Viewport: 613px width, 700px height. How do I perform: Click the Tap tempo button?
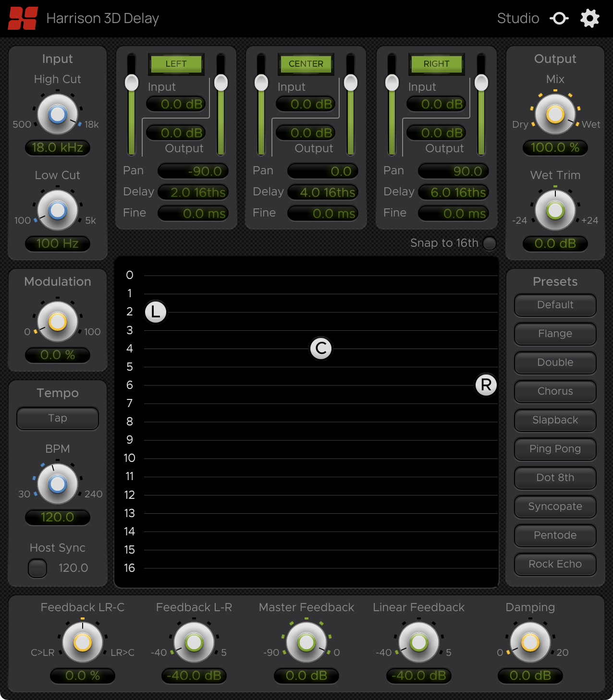pyautogui.click(x=58, y=418)
